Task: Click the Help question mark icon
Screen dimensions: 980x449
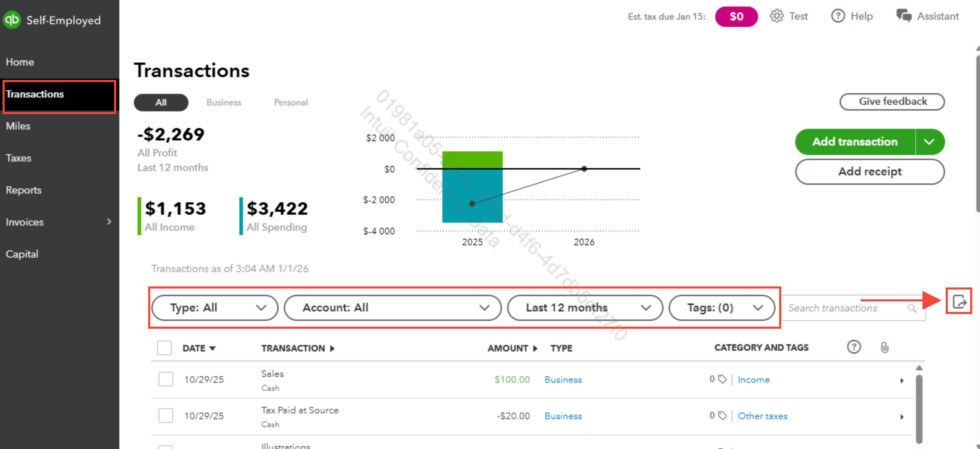Action: click(838, 16)
